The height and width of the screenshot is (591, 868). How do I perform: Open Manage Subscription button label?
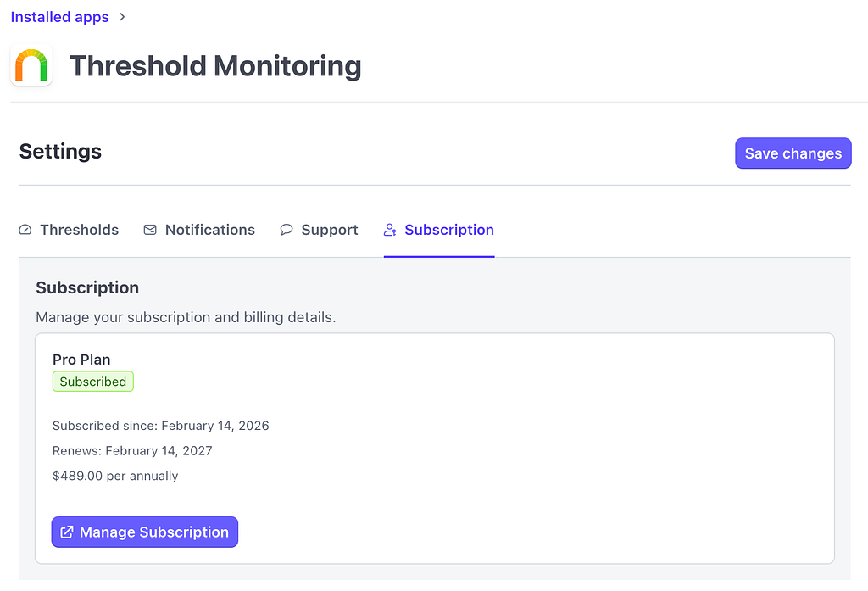(x=154, y=532)
